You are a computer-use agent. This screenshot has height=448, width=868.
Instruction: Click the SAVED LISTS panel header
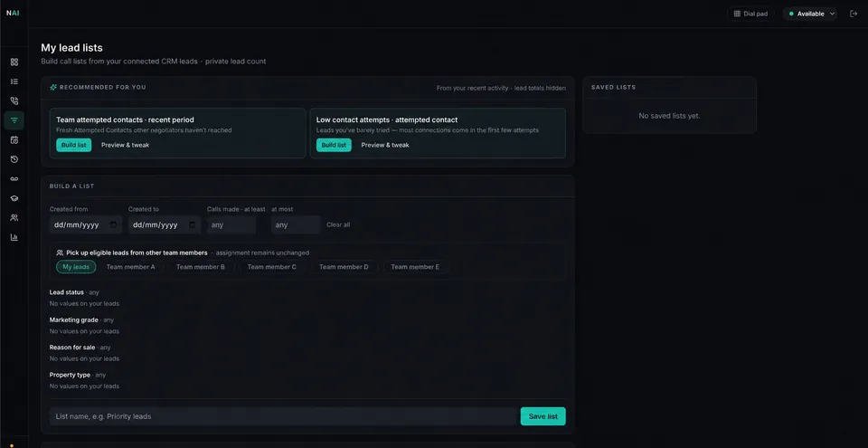[x=613, y=88]
